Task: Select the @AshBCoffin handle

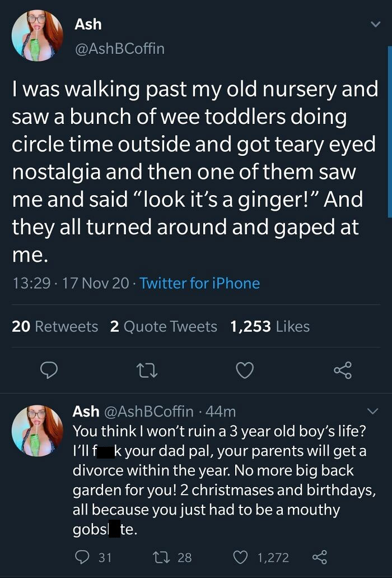Action: click(117, 49)
